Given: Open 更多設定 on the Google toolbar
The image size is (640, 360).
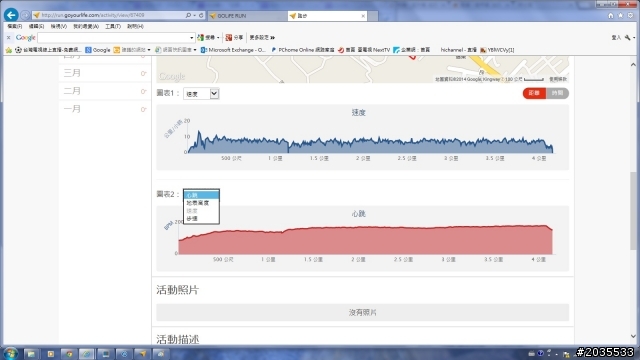Looking at the screenshot, I should (262, 38).
